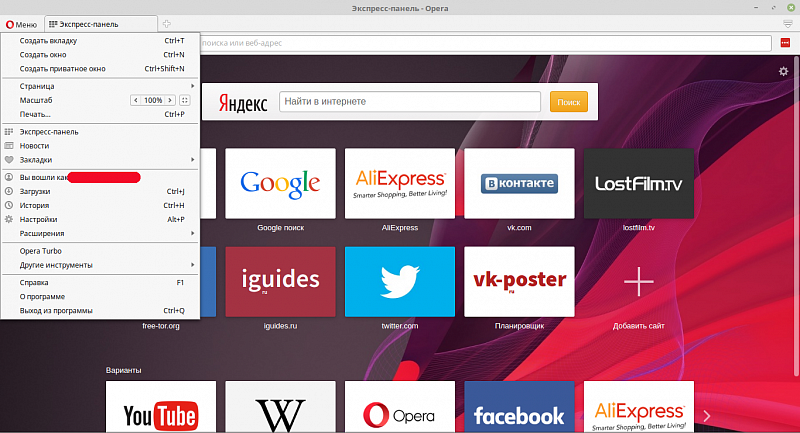Open Opera suggestion tile

(x=400, y=407)
